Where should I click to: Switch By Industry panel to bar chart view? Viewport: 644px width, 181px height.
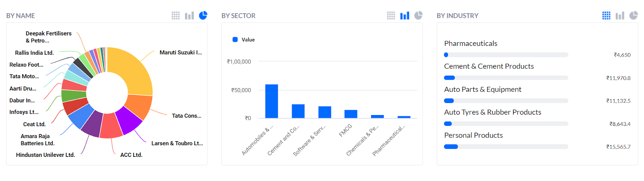pos(620,16)
